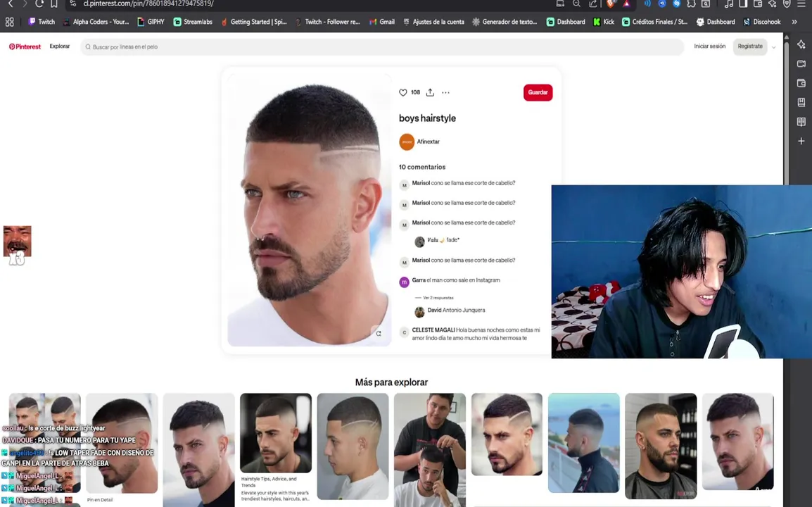The image size is (812, 507).
Task: Open the Brave Wallet icon
Action: click(758, 4)
